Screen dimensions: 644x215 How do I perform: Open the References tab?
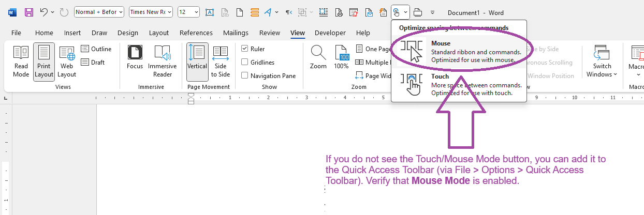pyautogui.click(x=196, y=33)
